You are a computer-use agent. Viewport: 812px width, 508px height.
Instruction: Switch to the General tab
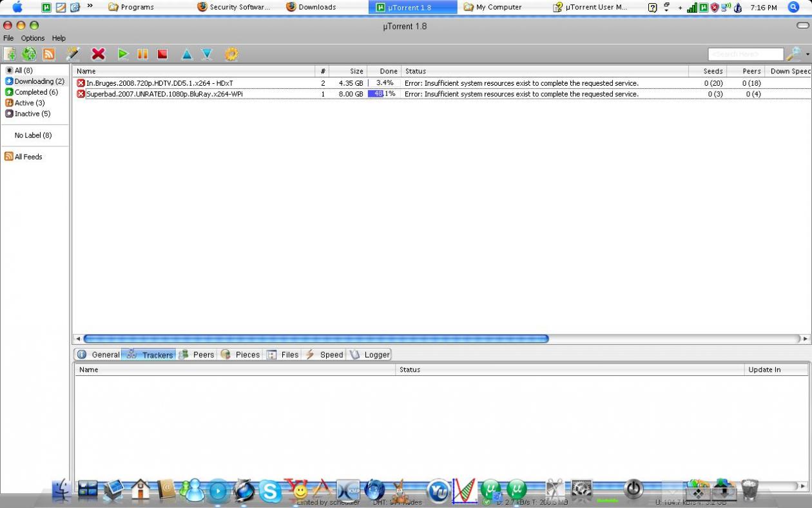pos(98,355)
